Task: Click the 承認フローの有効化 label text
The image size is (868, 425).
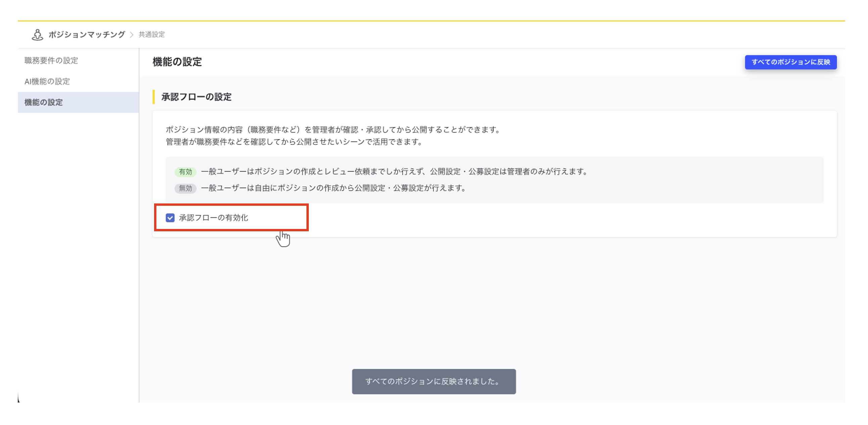Action: (213, 218)
